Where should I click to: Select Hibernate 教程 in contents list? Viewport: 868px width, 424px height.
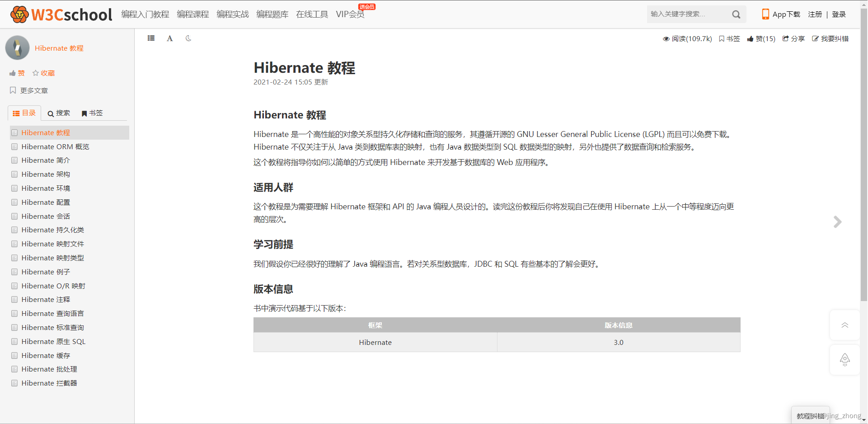69,133
